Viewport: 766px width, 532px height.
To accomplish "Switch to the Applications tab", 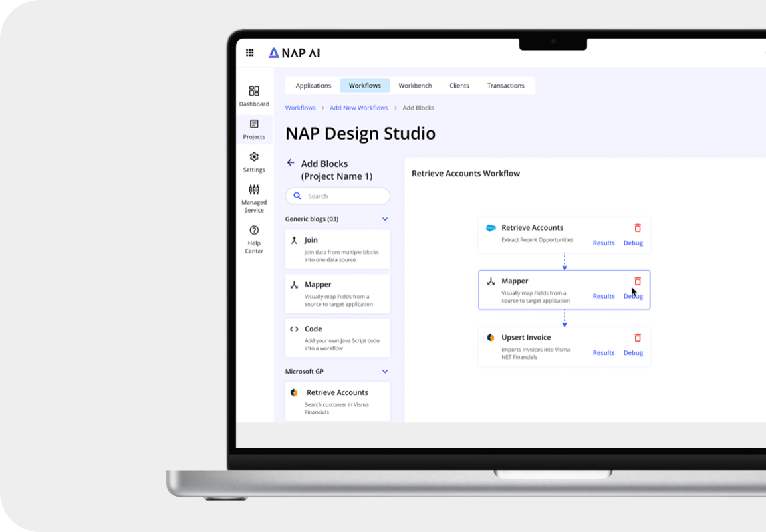I will tap(313, 86).
